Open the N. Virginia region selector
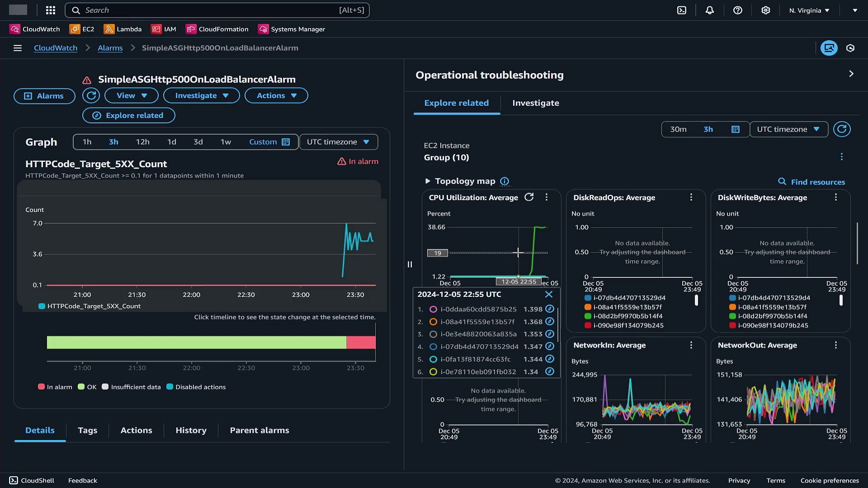This screenshot has height=488, width=868. (809, 10)
